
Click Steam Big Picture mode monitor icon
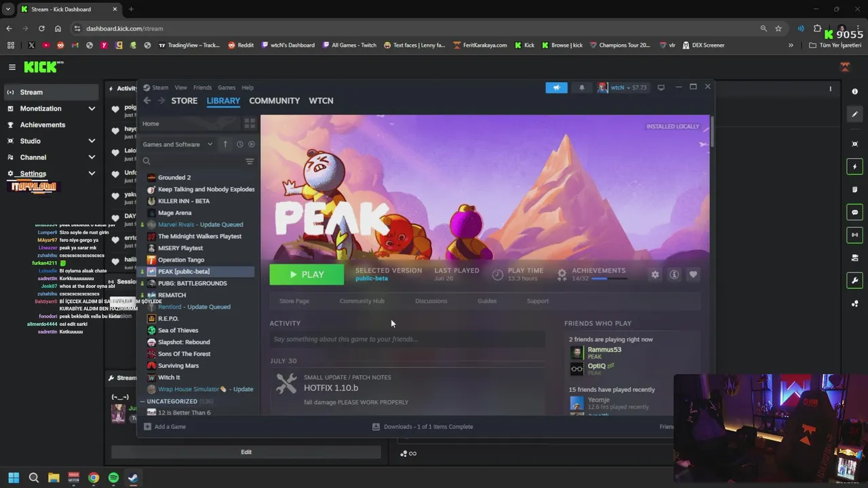pos(660,87)
